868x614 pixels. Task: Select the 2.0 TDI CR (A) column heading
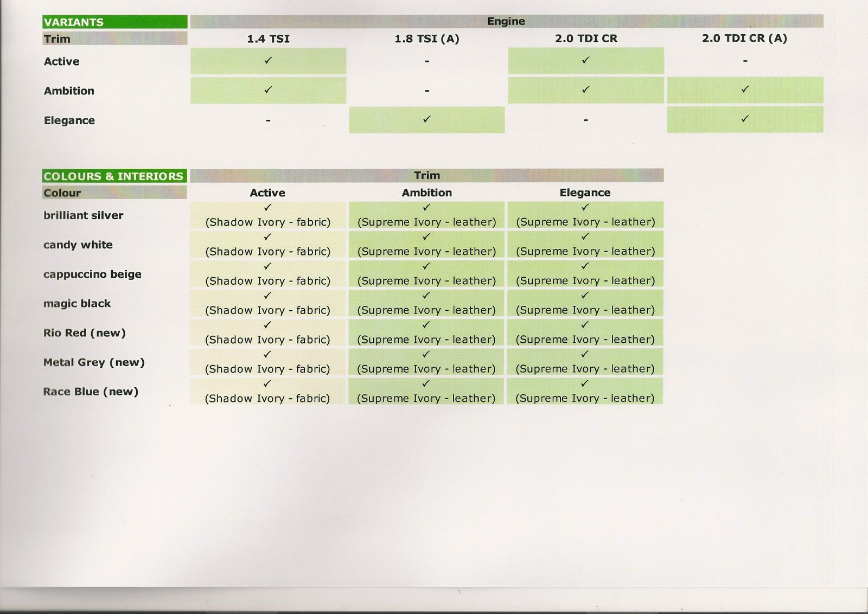744,38
